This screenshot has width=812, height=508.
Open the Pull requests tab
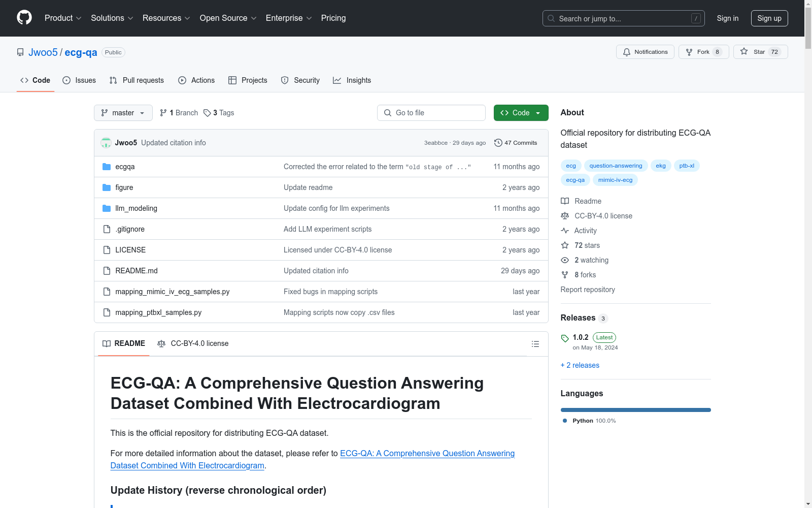pos(137,80)
